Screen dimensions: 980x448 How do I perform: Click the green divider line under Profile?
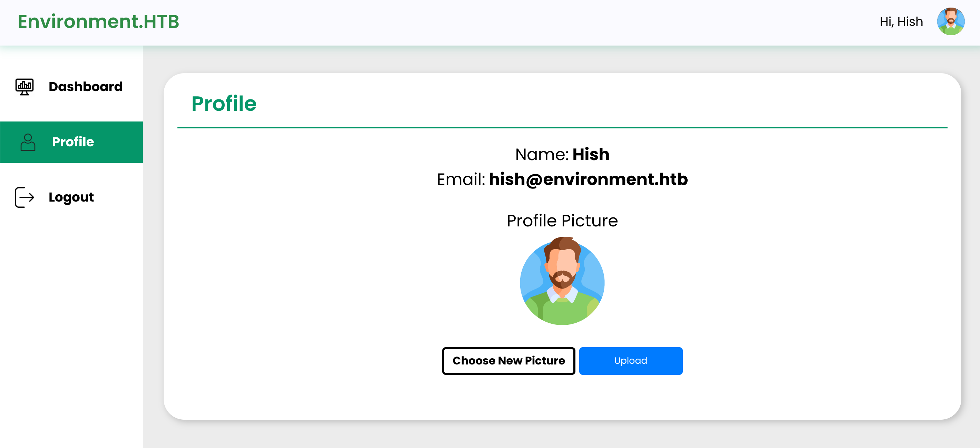(x=562, y=128)
